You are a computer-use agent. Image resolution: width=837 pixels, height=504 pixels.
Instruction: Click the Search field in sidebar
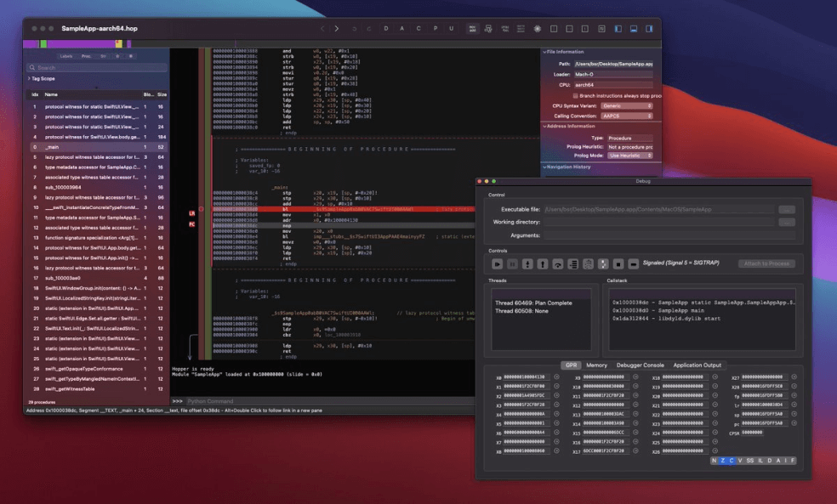pyautogui.click(x=97, y=68)
